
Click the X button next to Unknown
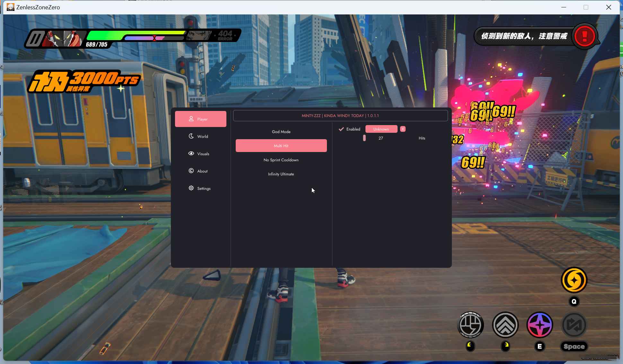[x=403, y=129]
